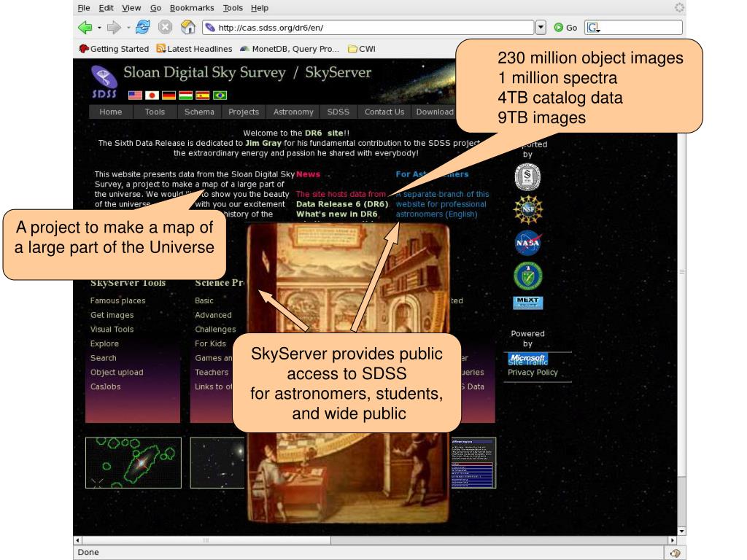The image size is (747, 560).
Task: Open the CasJobs link
Action: coord(105,386)
